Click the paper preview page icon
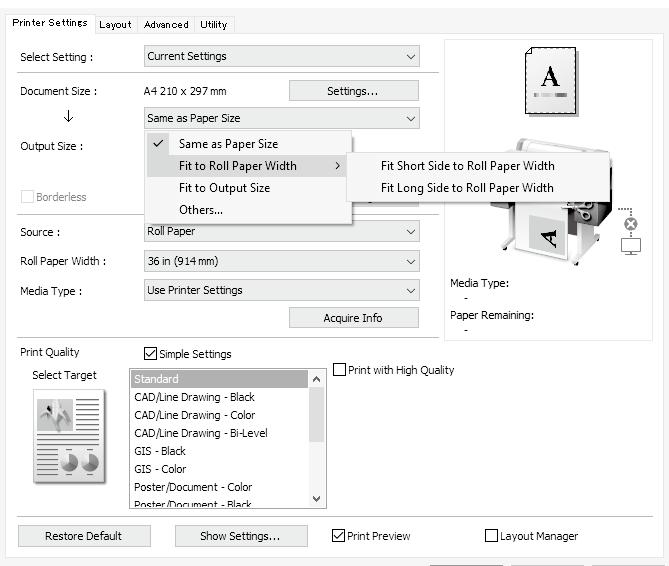669x566 pixels. click(x=551, y=81)
